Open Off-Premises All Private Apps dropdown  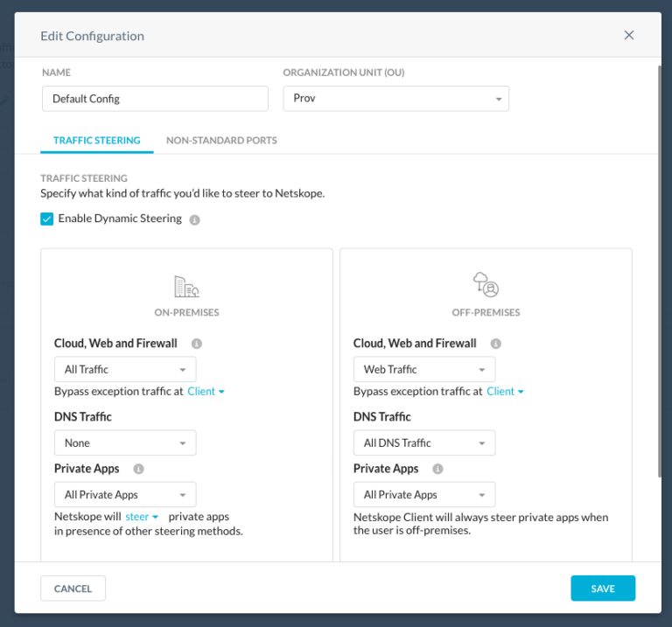click(x=424, y=495)
